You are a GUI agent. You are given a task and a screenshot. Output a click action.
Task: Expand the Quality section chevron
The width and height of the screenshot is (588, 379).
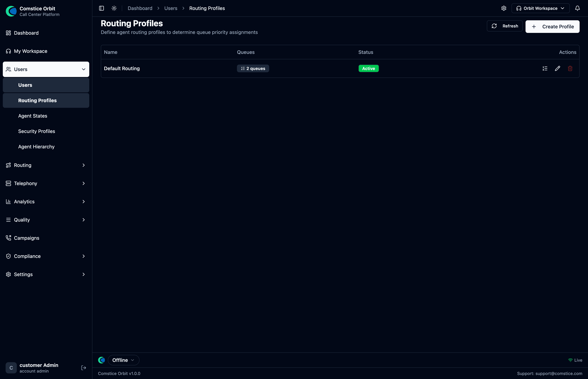click(84, 220)
